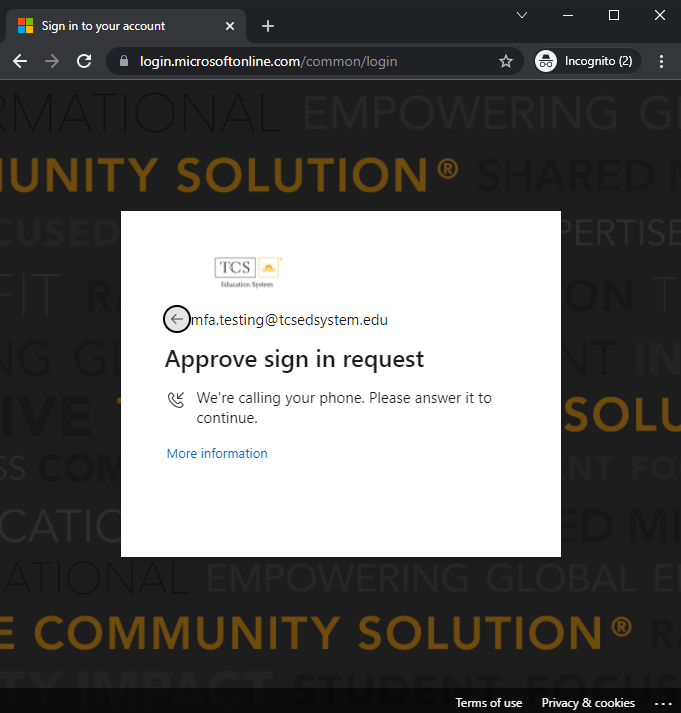Click the phone call icon

pos(177,400)
